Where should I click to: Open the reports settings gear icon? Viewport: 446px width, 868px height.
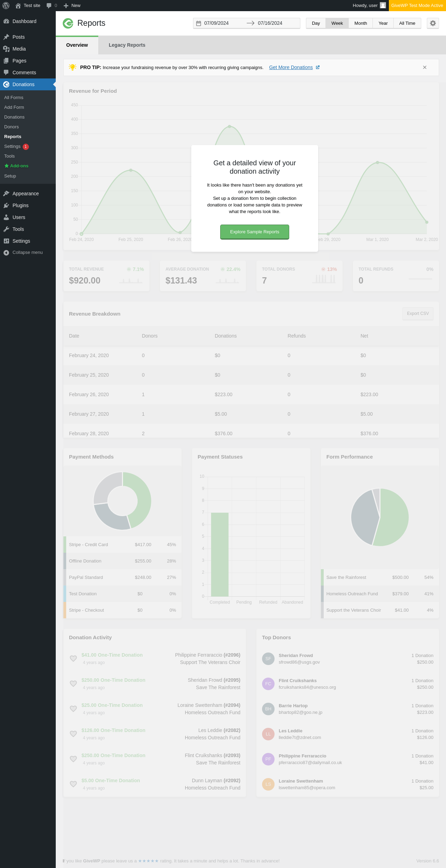tap(433, 23)
